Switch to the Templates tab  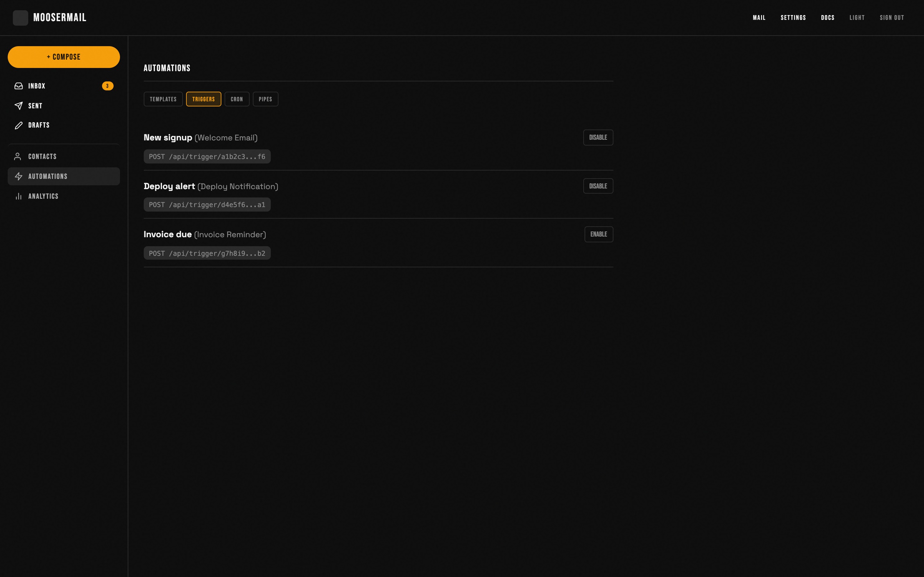coord(163,99)
